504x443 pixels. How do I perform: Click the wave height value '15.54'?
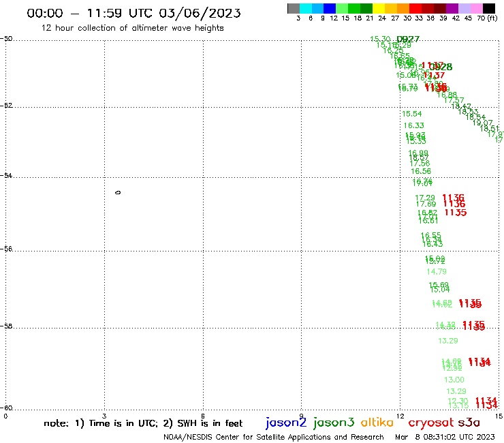click(412, 114)
